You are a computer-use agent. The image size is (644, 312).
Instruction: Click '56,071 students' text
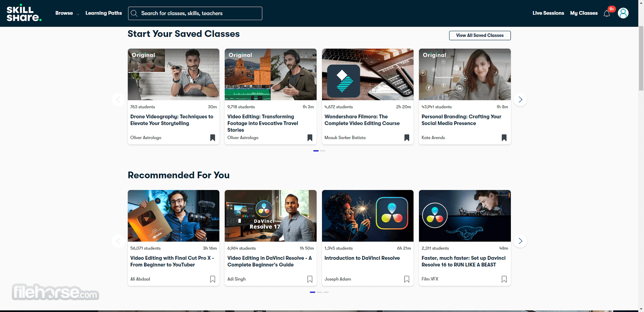coord(145,248)
